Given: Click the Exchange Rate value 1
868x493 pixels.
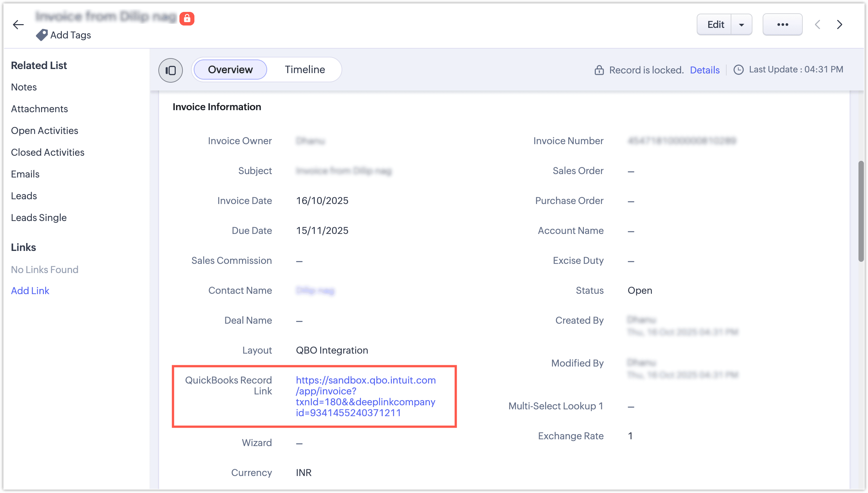Looking at the screenshot, I should [630, 436].
